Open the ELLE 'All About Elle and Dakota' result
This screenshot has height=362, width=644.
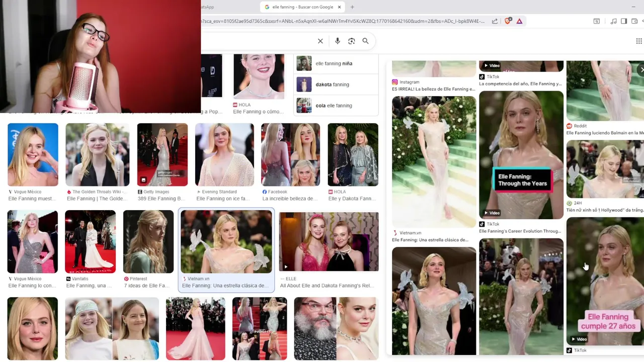point(329,242)
